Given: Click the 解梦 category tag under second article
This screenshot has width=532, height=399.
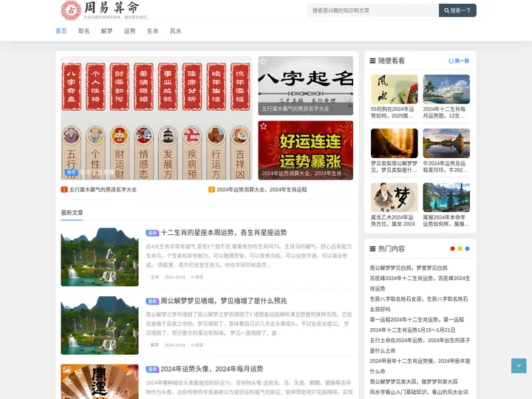Looking at the screenshot, I should (x=154, y=345).
